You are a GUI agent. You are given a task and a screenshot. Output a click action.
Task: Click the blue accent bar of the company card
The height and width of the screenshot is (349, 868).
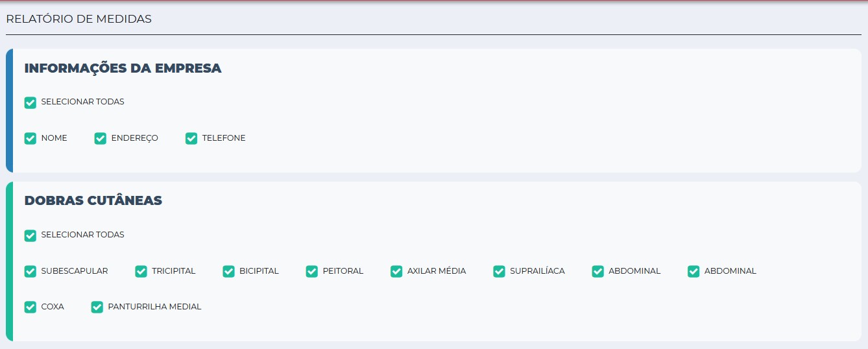click(x=9, y=110)
